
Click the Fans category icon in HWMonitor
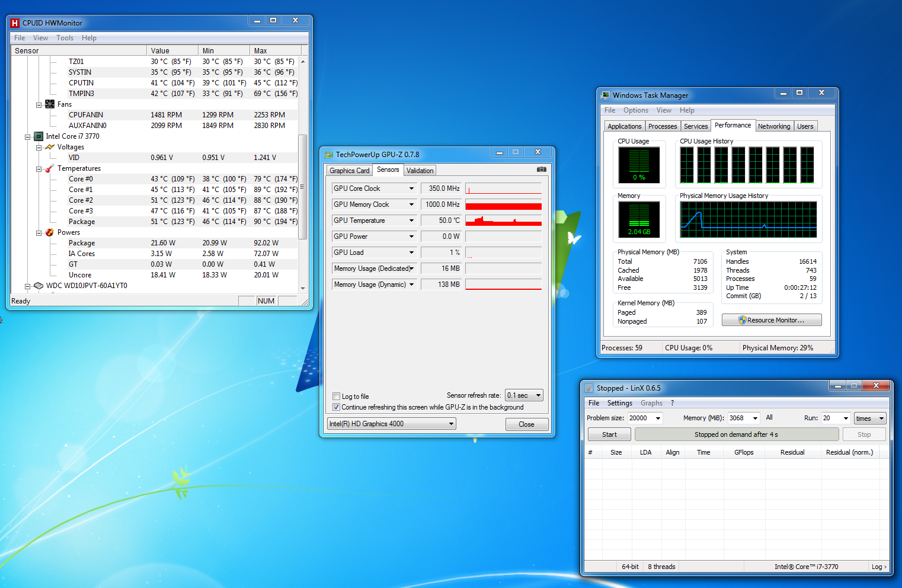(x=50, y=104)
